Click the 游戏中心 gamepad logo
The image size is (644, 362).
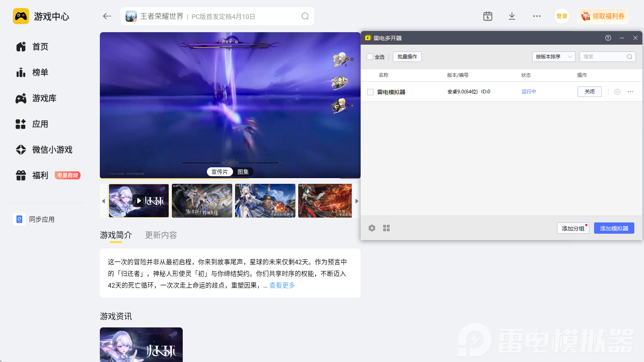21,16
